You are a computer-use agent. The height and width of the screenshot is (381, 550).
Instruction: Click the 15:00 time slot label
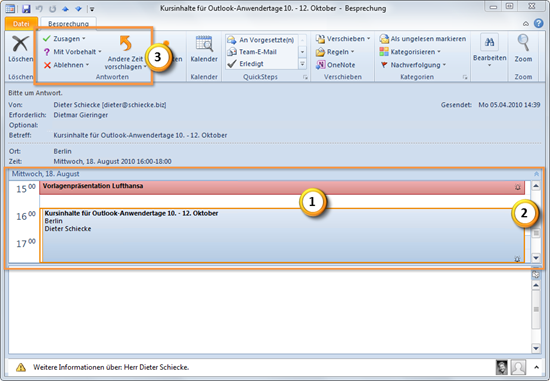point(26,189)
